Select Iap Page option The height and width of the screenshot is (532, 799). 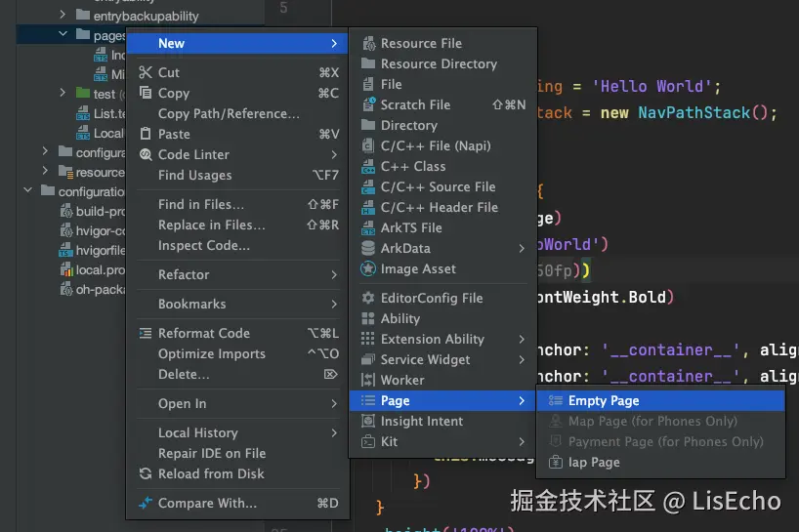(660, 463)
